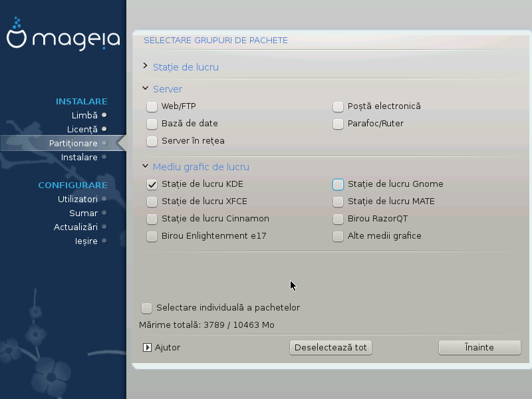Select the Limbă step in sidebar
532x399 pixels.
84,115
